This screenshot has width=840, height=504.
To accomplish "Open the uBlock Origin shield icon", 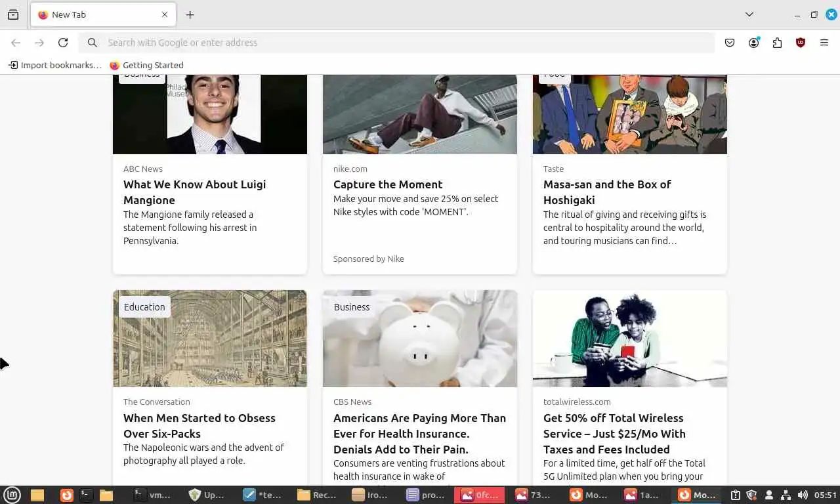I will coord(801,43).
